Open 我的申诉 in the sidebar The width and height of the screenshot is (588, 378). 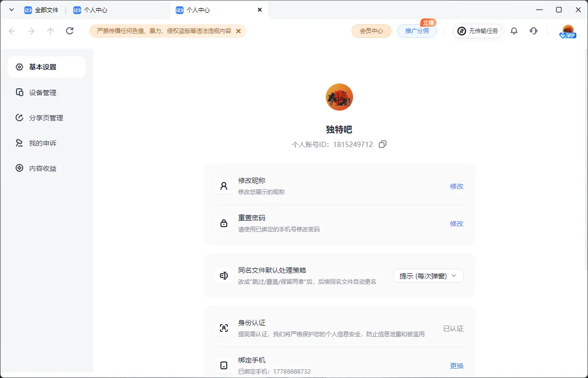pos(47,143)
